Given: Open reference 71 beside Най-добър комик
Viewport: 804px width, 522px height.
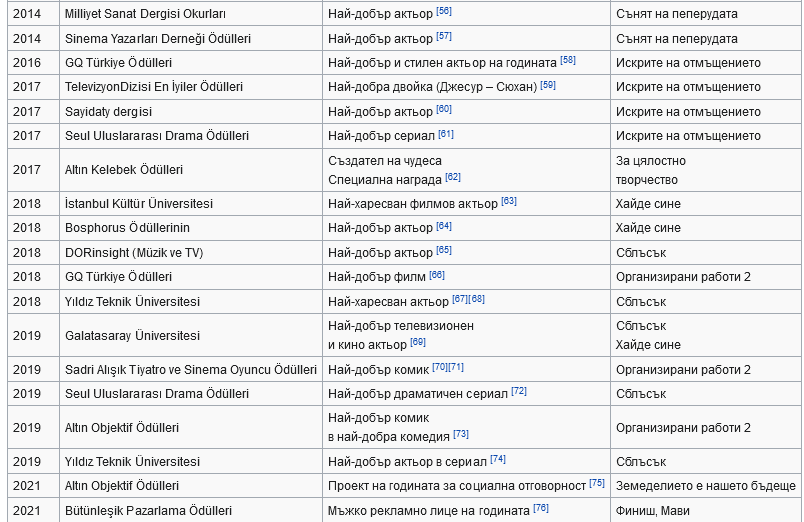Looking at the screenshot, I should click(x=456, y=367).
